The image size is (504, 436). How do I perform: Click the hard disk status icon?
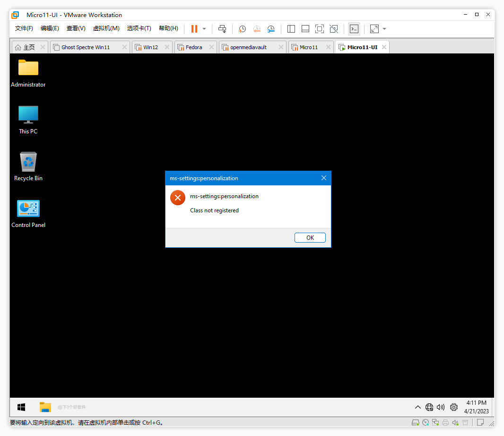[x=415, y=422]
